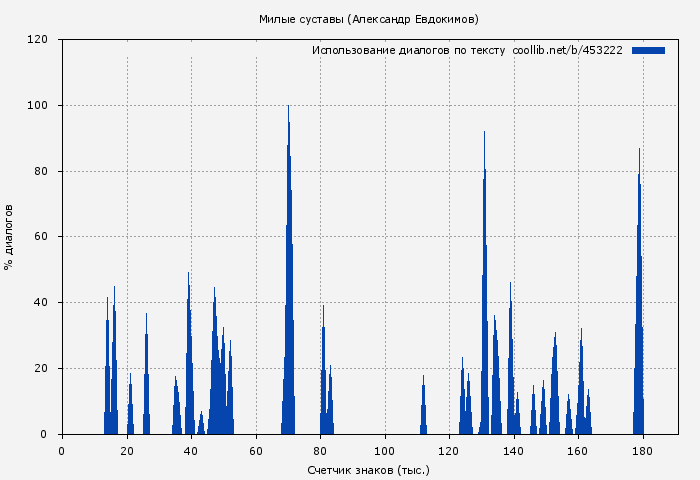
Task: Click the coollib.net/b/453222 legend text
Action: (567, 50)
